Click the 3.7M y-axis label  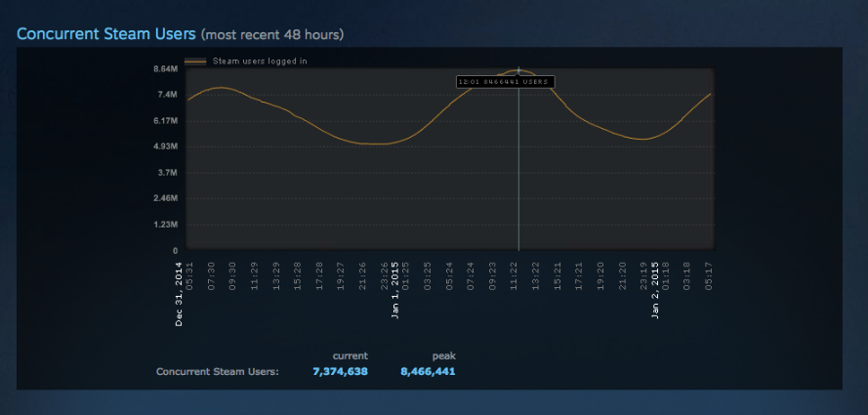[x=168, y=173]
